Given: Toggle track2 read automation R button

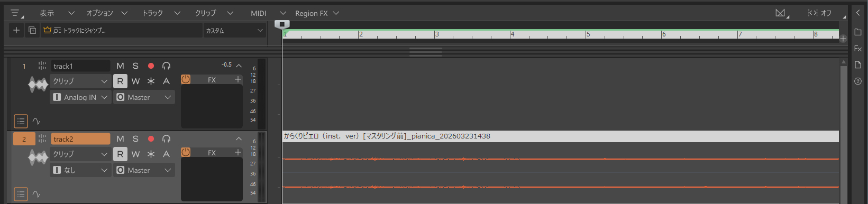Looking at the screenshot, I should 120,154.
